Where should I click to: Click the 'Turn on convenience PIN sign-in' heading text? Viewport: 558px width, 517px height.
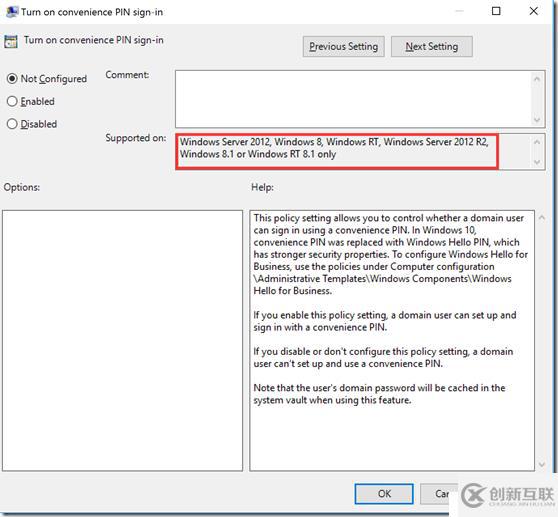[x=94, y=40]
